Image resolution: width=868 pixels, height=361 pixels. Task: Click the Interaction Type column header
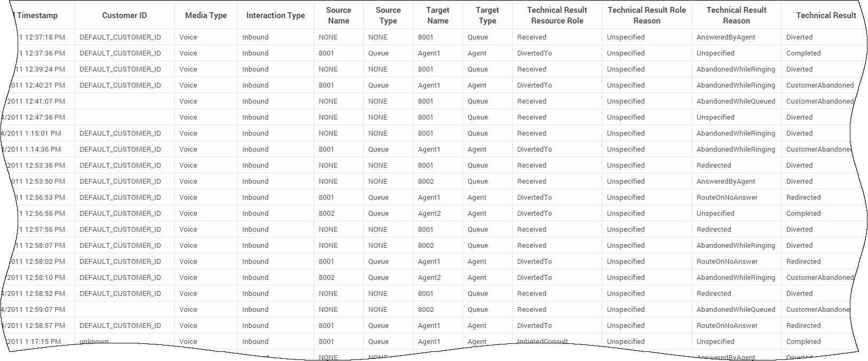275,15
